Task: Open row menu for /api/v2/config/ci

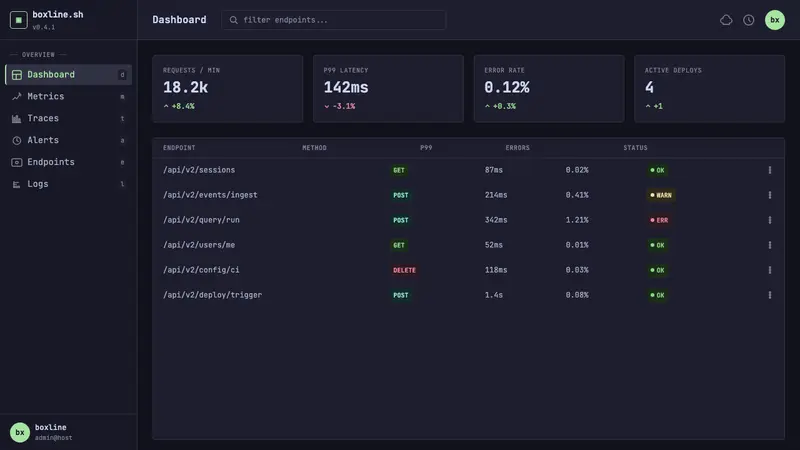Action: (769, 270)
